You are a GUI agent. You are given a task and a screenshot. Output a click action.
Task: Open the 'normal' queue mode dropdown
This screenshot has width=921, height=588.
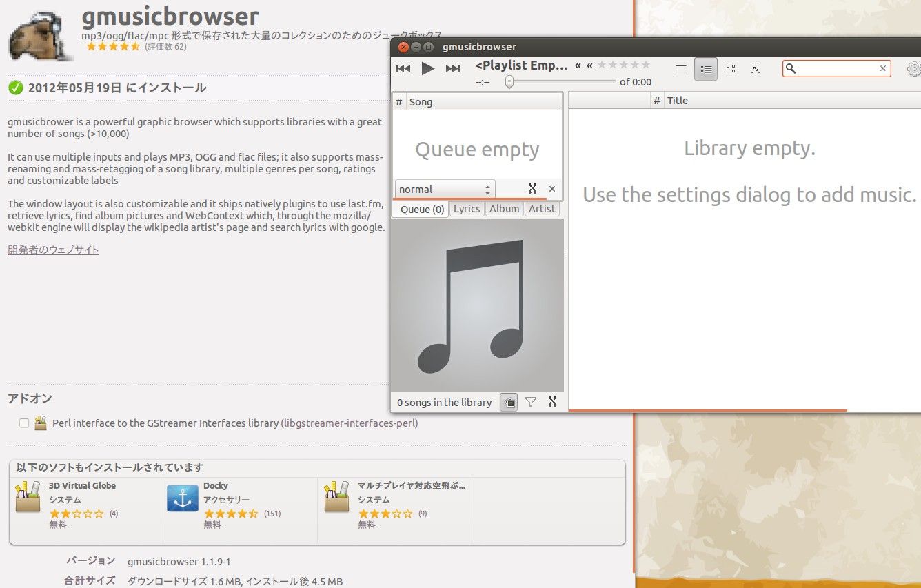pyautogui.click(x=445, y=189)
